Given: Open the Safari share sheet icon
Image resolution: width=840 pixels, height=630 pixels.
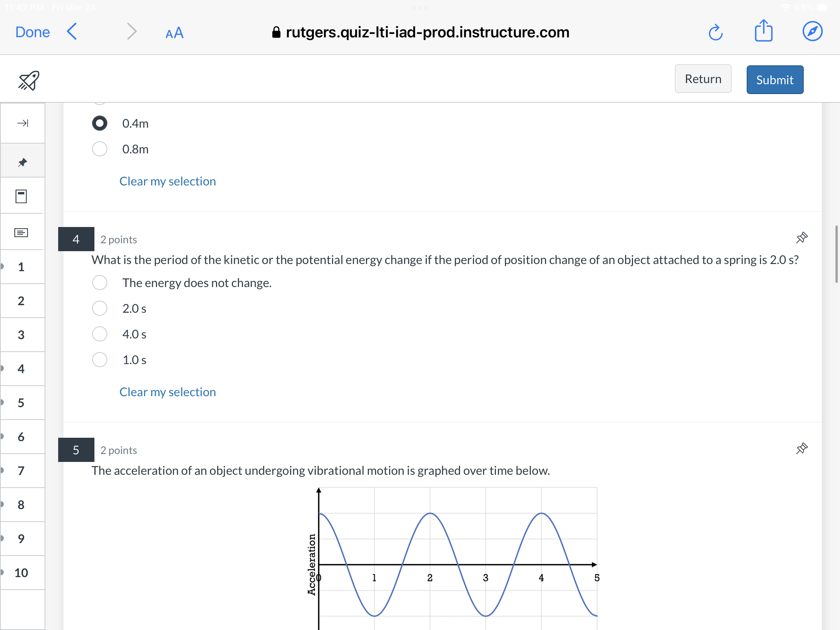Looking at the screenshot, I should point(764,31).
